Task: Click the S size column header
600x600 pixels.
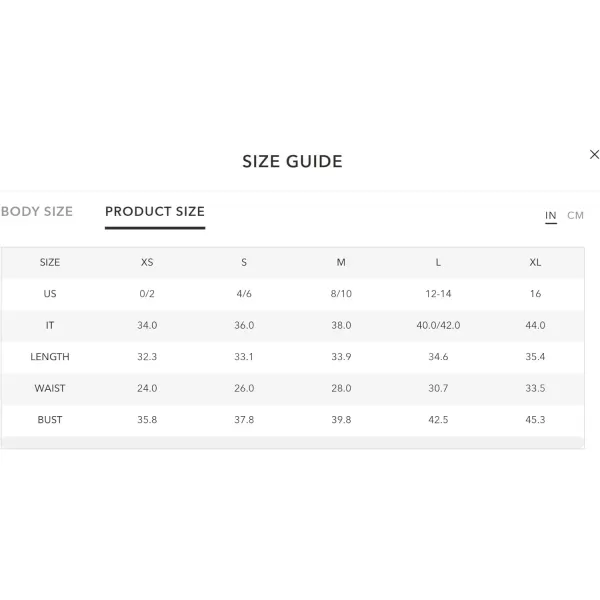Action: pos(244,262)
